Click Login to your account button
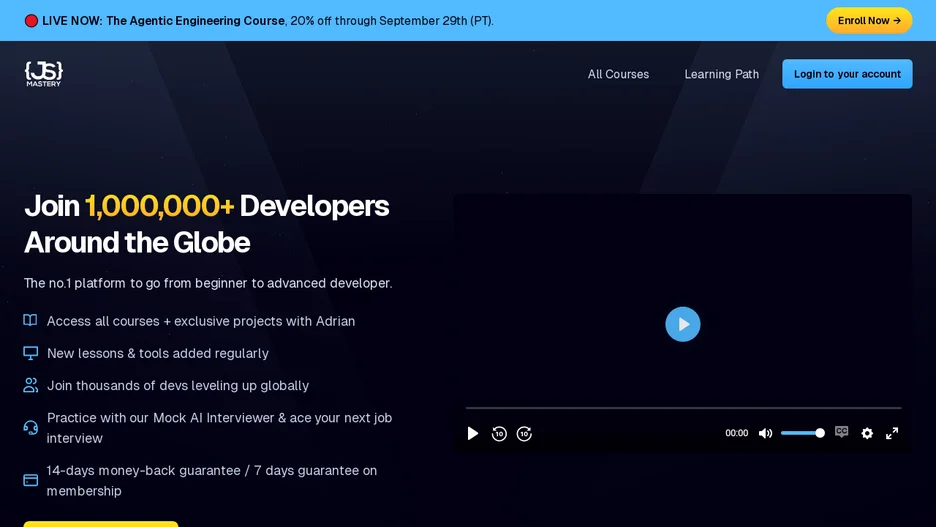 tap(847, 74)
